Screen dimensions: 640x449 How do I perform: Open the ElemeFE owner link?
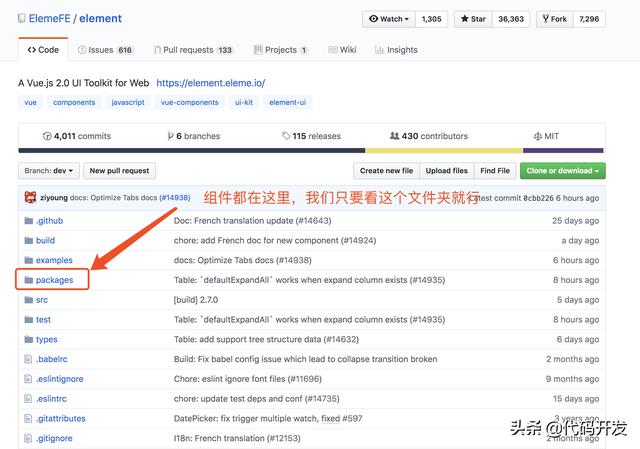(x=49, y=19)
